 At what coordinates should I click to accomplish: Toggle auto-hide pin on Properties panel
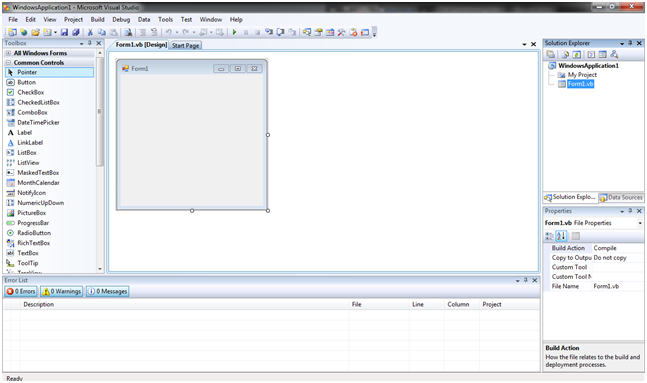[x=630, y=211]
